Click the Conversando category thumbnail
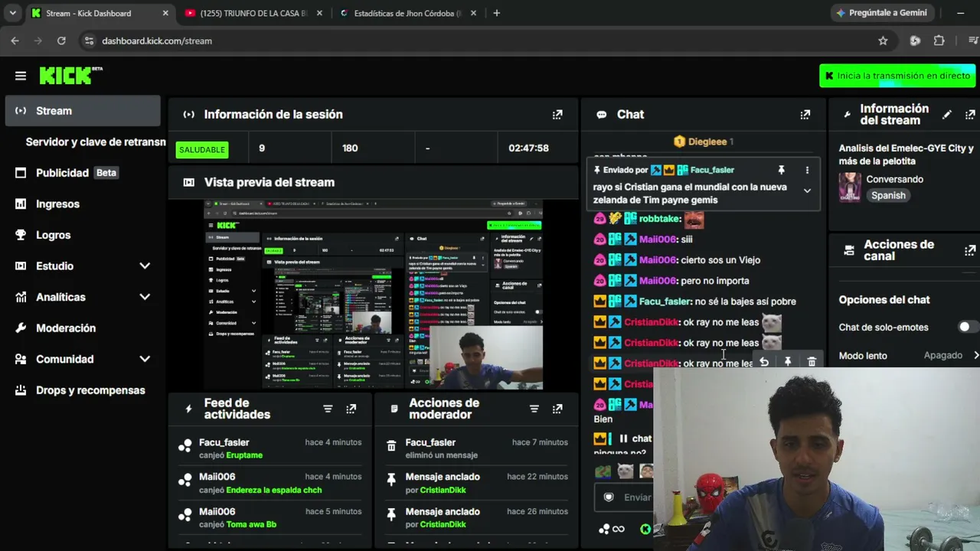Screen dimensions: 980x551 pos(850,187)
